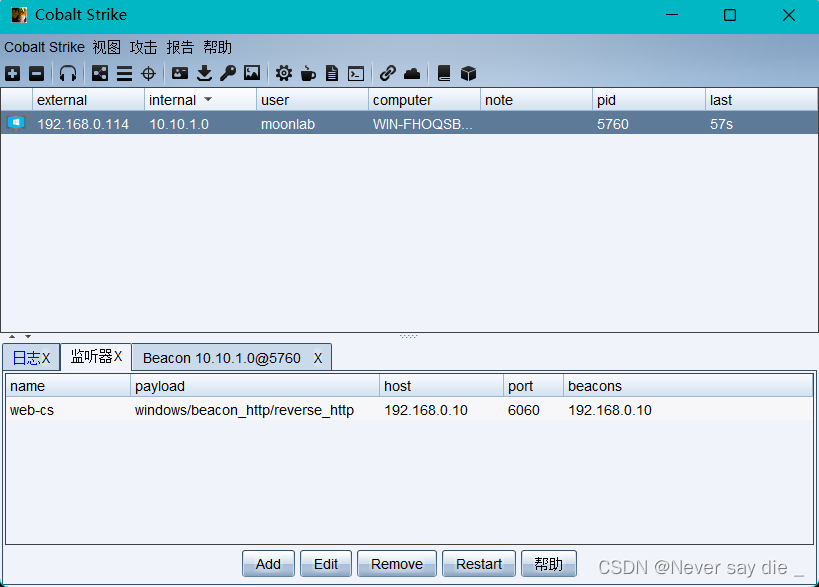Sort listeners by port column

[x=533, y=386]
